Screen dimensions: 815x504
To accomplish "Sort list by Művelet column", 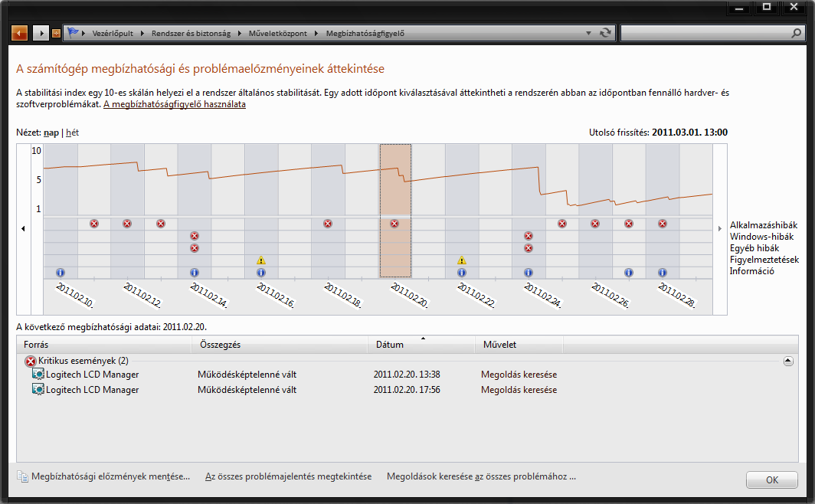I will click(x=519, y=345).
